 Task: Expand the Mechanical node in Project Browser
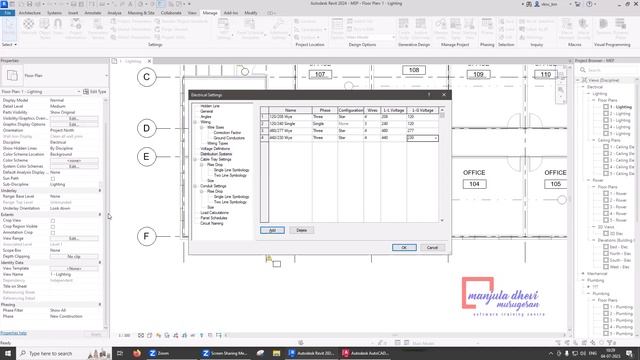tap(583, 273)
